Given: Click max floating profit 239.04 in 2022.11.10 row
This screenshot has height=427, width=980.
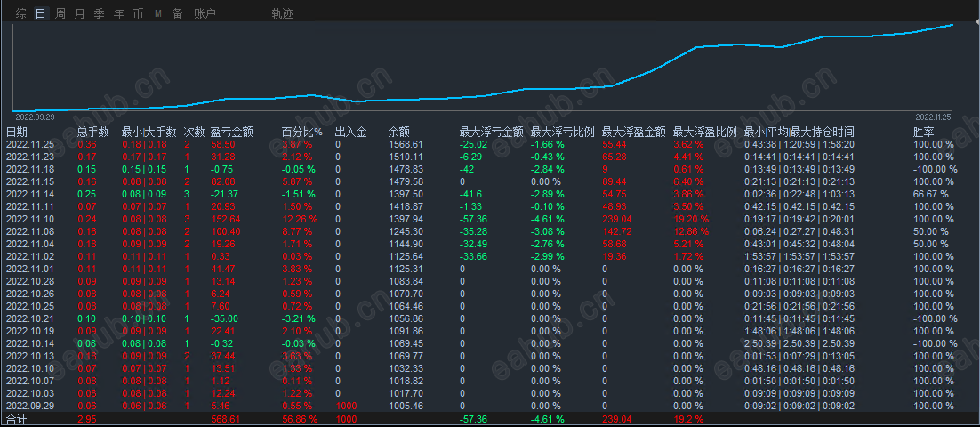Looking at the screenshot, I should pyautogui.click(x=616, y=219).
